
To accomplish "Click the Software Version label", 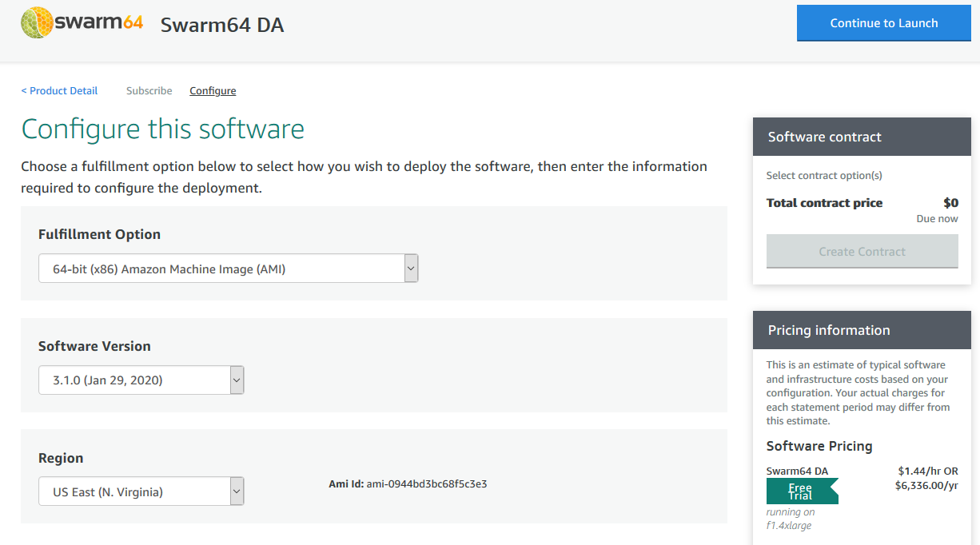I will coord(94,346).
